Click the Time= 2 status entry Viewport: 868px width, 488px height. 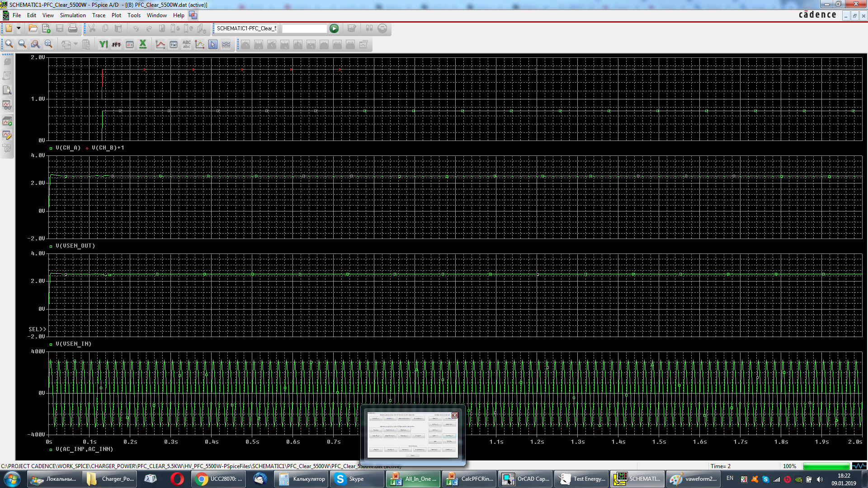coord(720,466)
